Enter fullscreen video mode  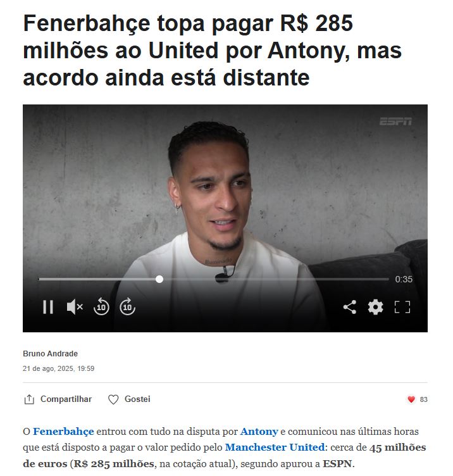click(x=402, y=307)
